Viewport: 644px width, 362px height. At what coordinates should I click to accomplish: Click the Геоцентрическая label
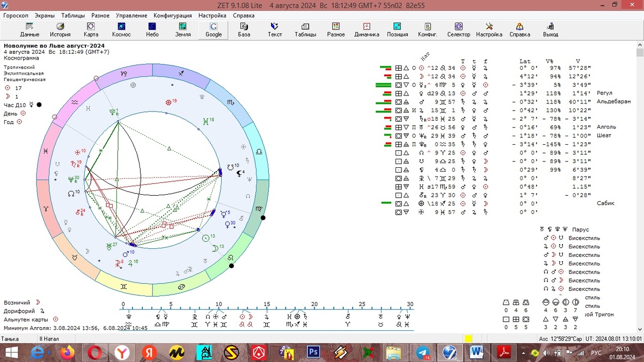click(26, 79)
